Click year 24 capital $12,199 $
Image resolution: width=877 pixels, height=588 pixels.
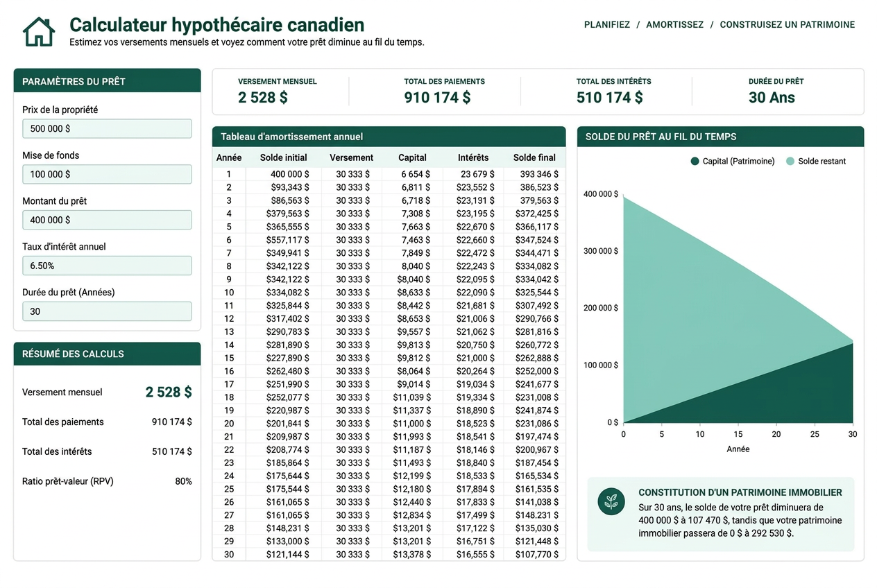point(411,476)
